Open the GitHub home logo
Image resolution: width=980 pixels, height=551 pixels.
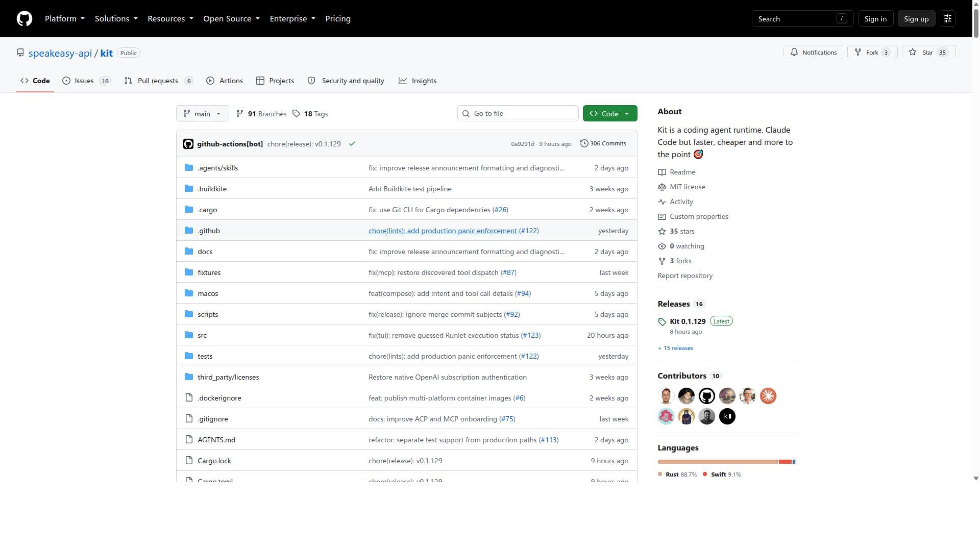coord(24,19)
